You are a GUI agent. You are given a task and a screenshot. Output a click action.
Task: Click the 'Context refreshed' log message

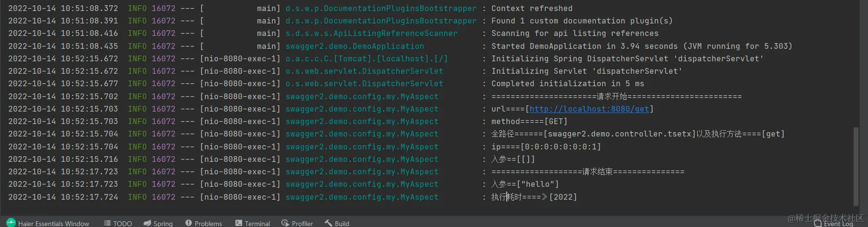point(532,9)
